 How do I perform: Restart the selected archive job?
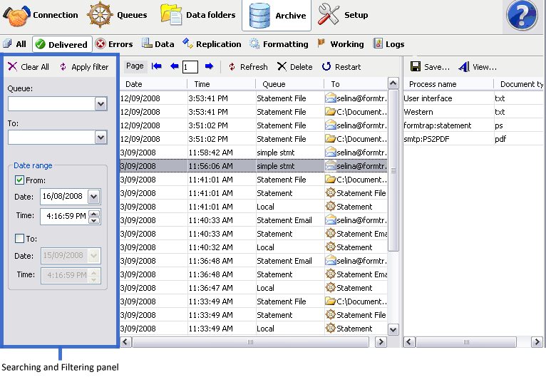(x=341, y=67)
